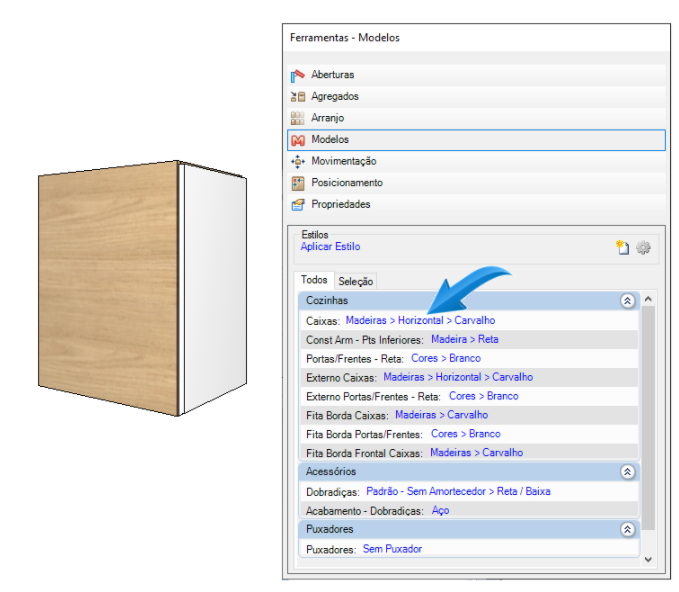Click the Sem Puxador value
This screenshot has height=592, width=679.
392,549
